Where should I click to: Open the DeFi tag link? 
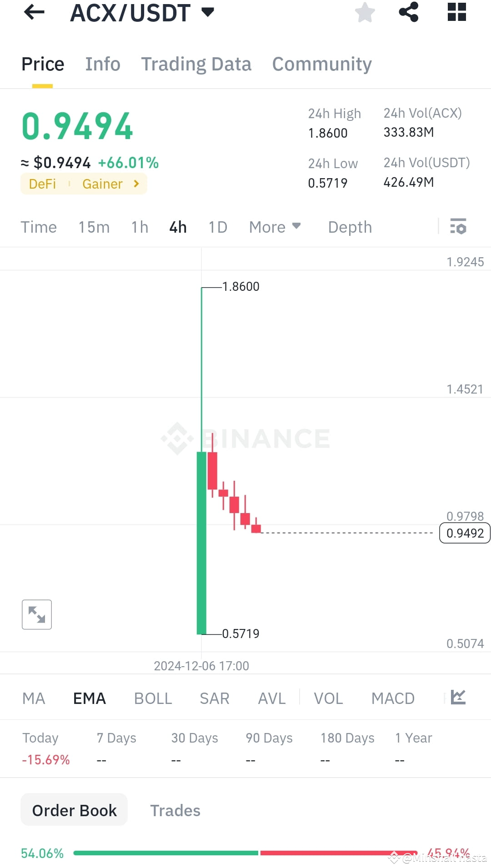(x=42, y=184)
